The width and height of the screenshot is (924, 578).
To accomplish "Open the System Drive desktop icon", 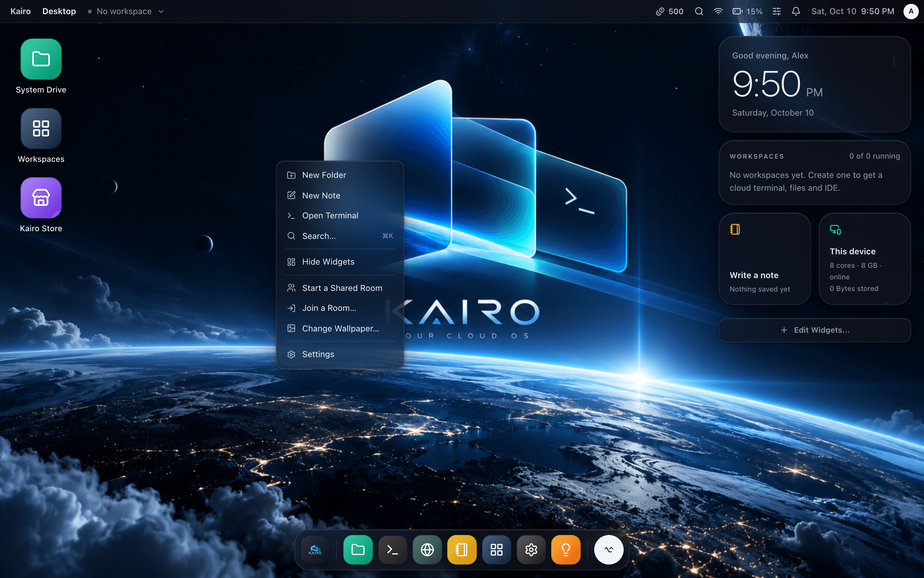I will coord(41,59).
